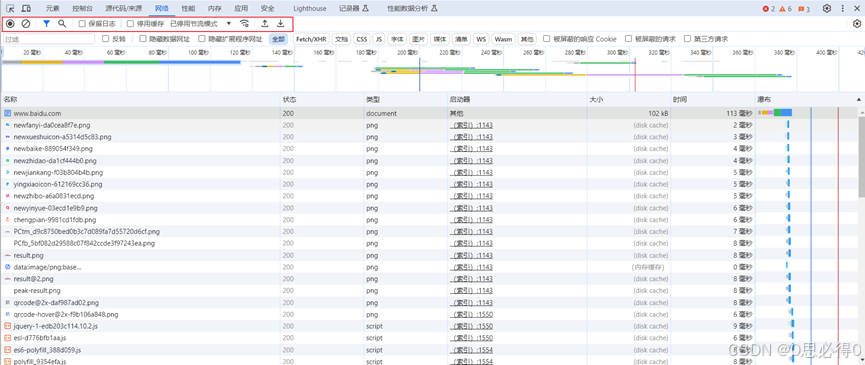Import HAR file upload icon
This screenshot has height=365, width=865.
coord(265,24)
